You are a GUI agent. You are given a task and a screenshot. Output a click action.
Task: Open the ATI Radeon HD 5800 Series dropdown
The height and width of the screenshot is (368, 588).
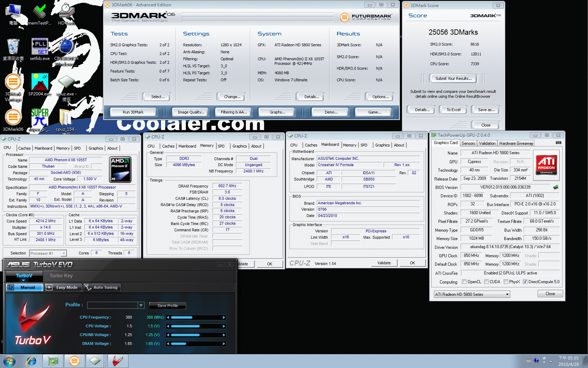click(x=472, y=294)
